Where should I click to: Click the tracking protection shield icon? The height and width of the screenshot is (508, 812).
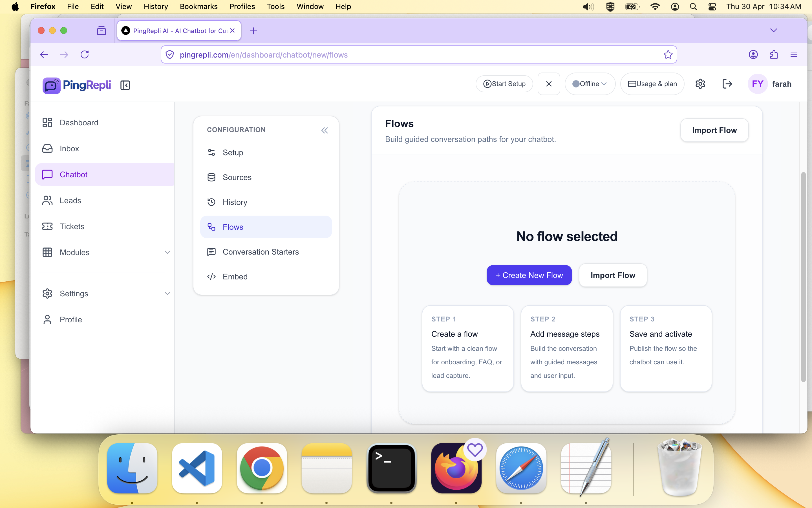(x=170, y=54)
